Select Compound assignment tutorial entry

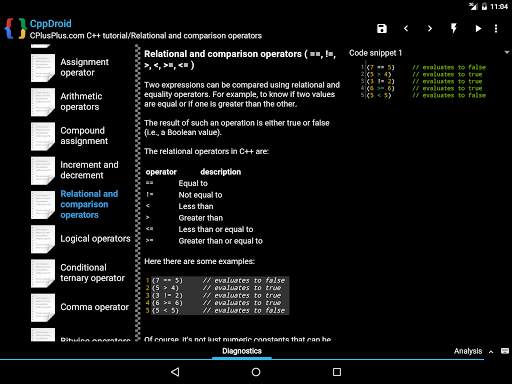pyautogui.click(x=84, y=136)
